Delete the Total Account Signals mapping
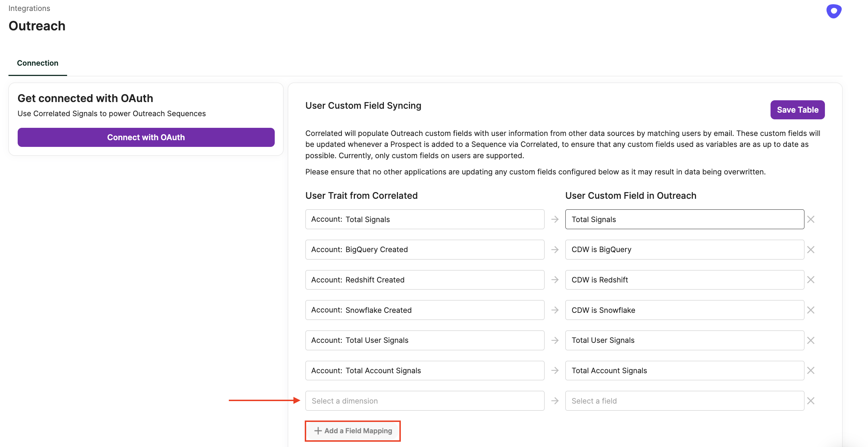 coord(811,370)
